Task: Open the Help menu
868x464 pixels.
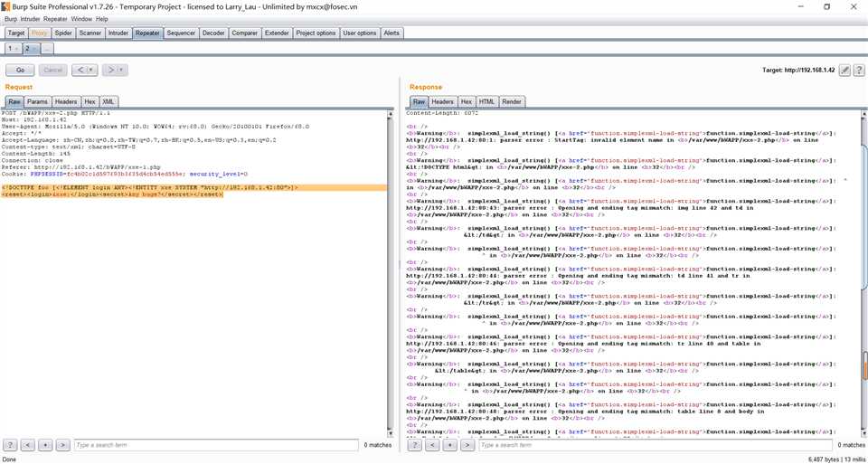Action: point(102,19)
